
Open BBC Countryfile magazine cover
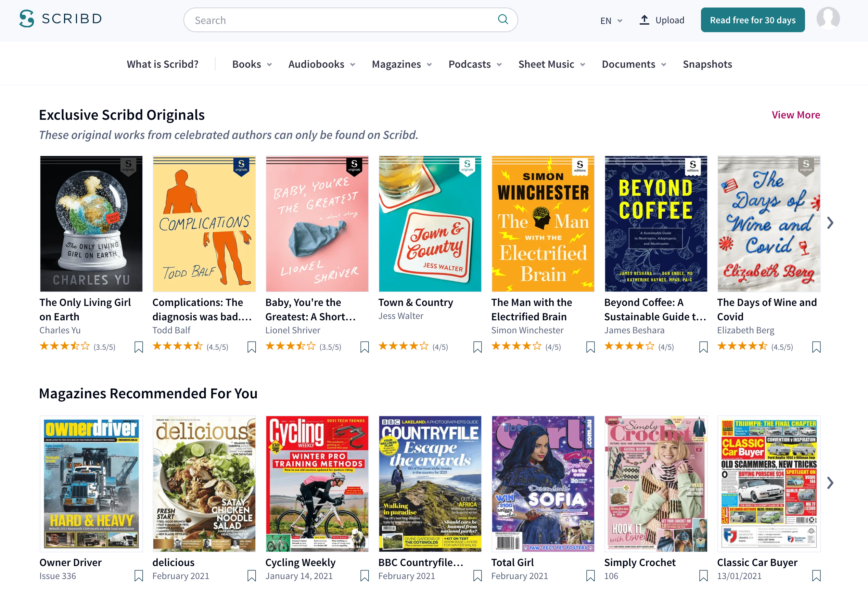point(430,484)
